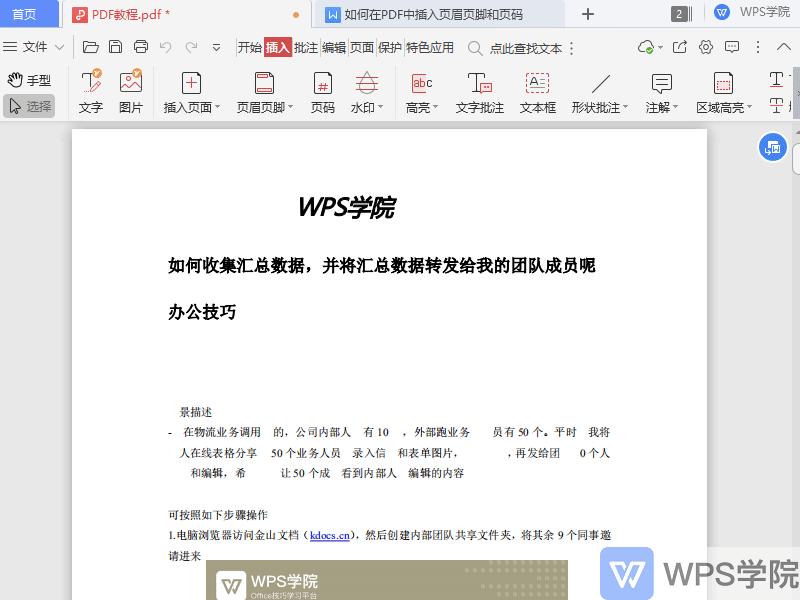800x600 pixels.
Task: Open the 文件 File menu
Action: pyautogui.click(x=36, y=47)
